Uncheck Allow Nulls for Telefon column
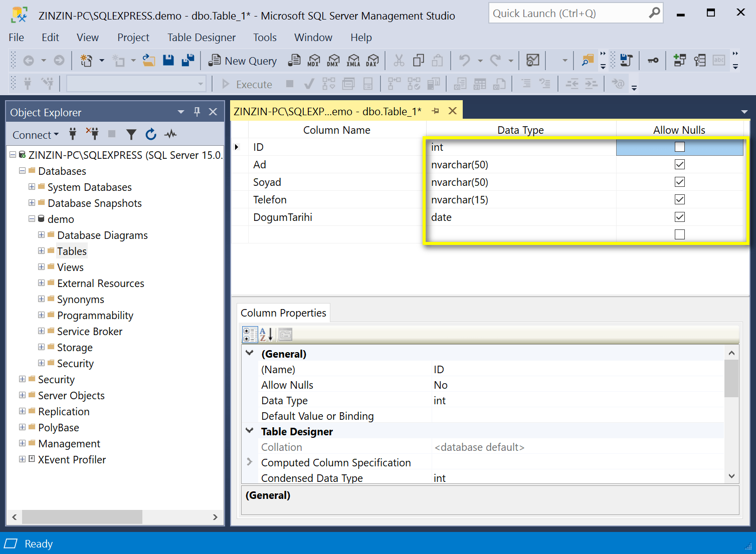The image size is (756, 554). pos(680,199)
